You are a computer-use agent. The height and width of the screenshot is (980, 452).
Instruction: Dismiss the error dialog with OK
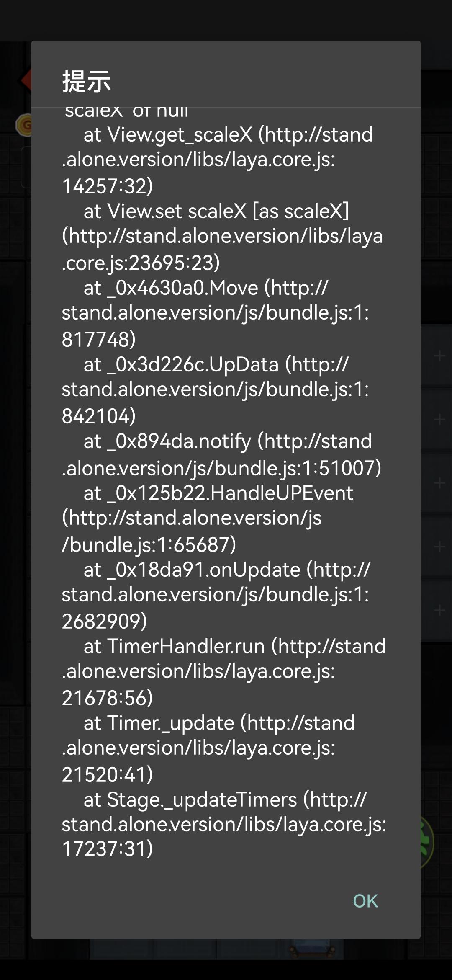pos(365,901)
